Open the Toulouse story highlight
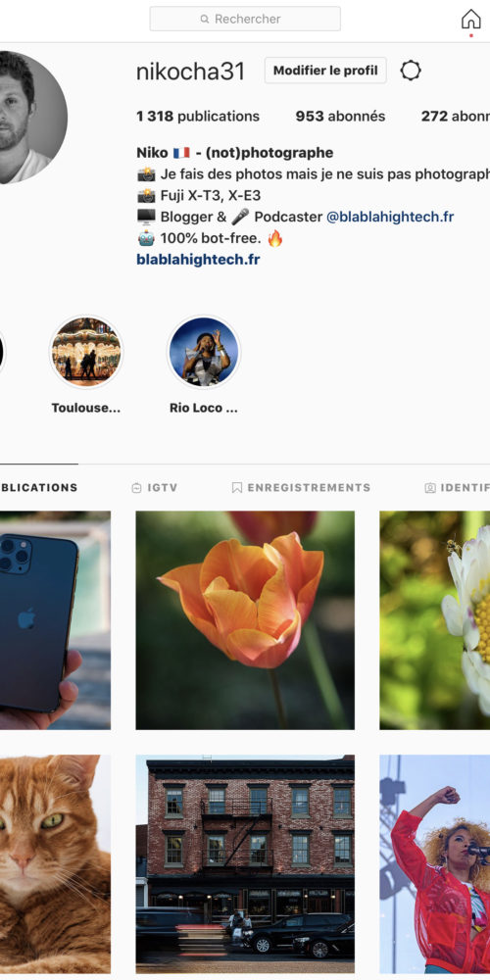The image size is (490, 980). (x=86, y=352)
